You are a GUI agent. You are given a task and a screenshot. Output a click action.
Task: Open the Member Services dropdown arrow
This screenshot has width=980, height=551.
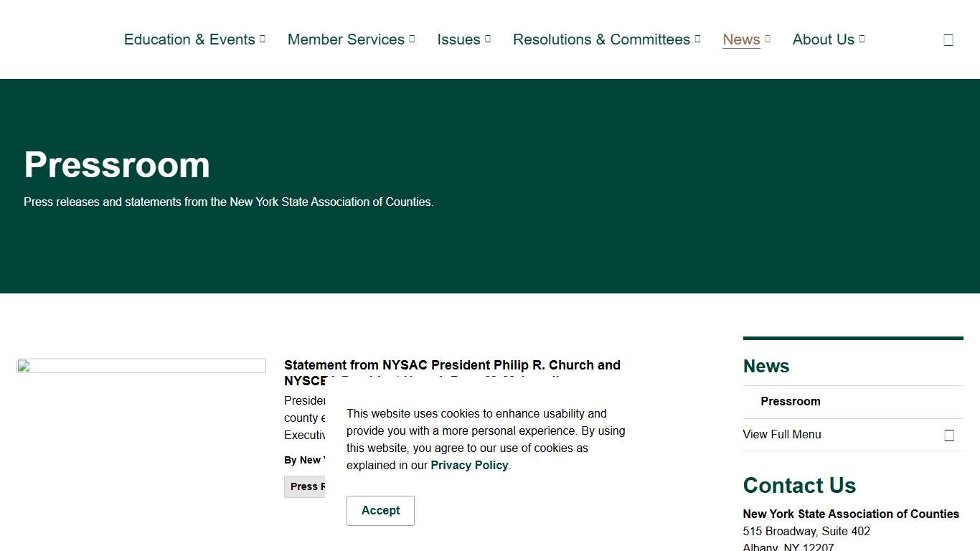pyautogui.click(x=412, y=39)
